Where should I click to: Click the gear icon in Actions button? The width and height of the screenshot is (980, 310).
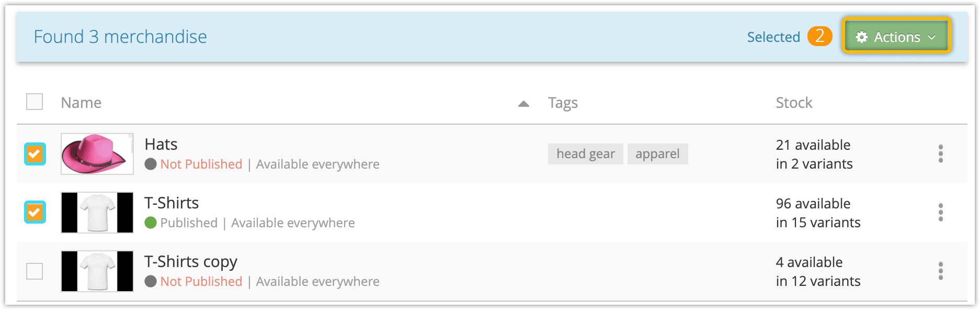[861, 37]
